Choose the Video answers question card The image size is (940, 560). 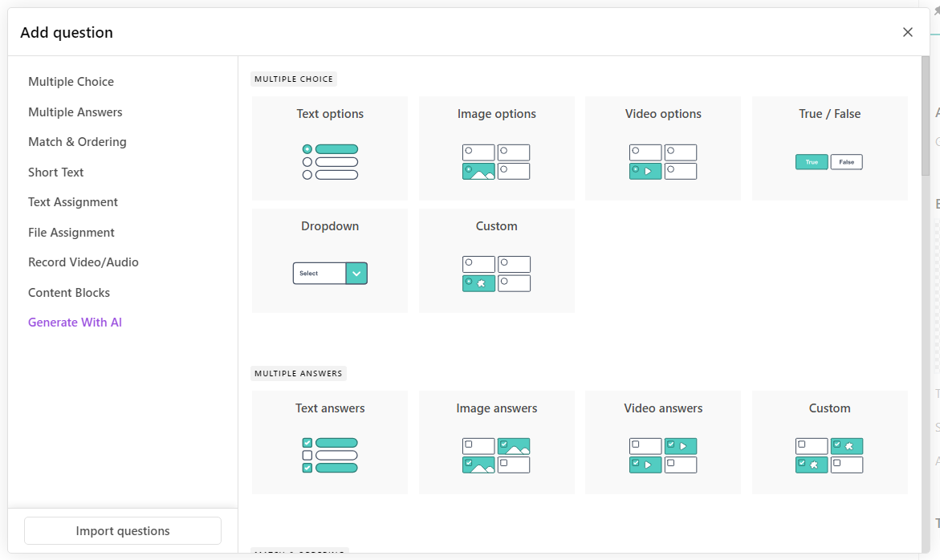(x=663, y=442)
